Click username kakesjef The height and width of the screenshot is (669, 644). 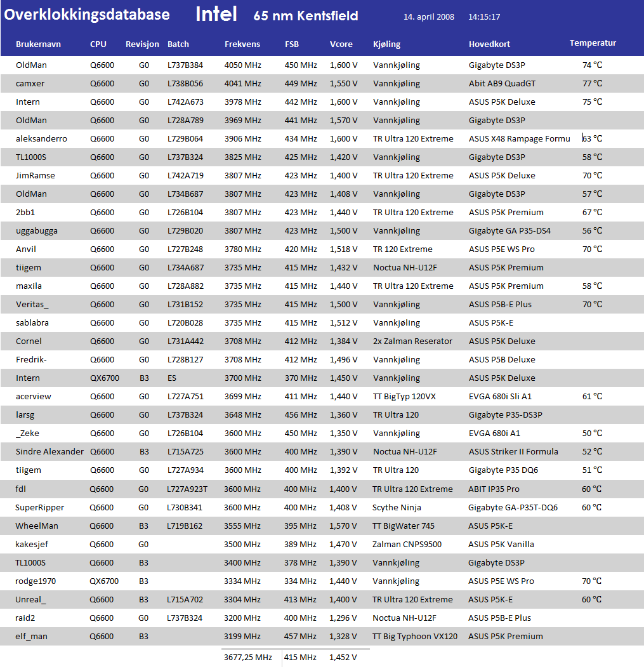(x=32, y=545)
